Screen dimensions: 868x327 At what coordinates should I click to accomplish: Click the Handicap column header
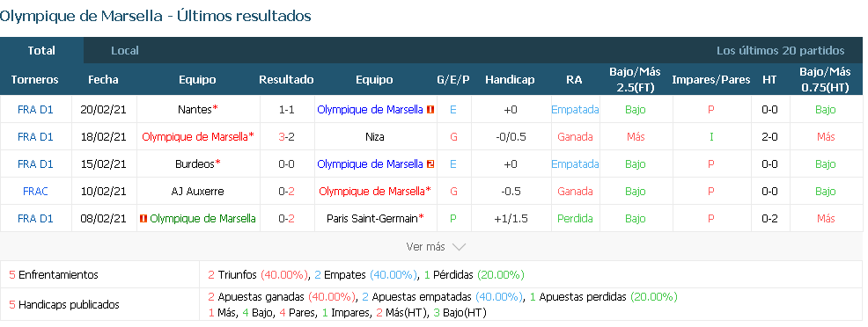click(510, 79)
